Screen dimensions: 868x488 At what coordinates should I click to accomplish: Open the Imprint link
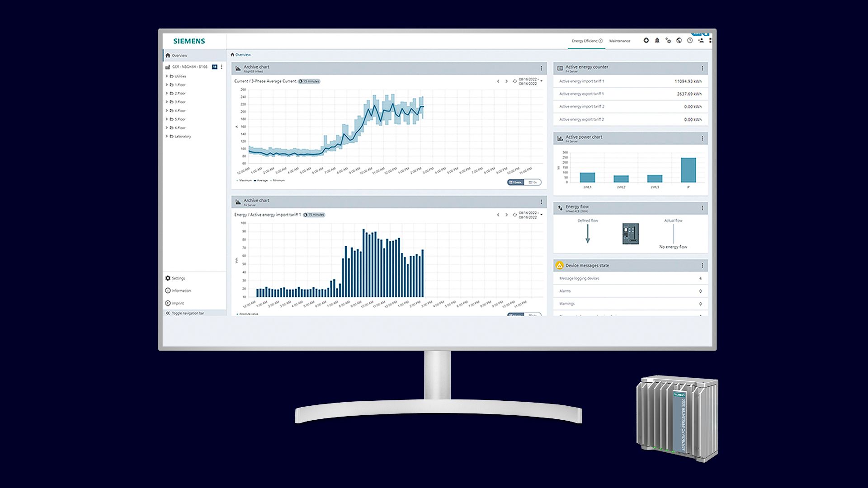pyautogui.click(x=175, y=303)
